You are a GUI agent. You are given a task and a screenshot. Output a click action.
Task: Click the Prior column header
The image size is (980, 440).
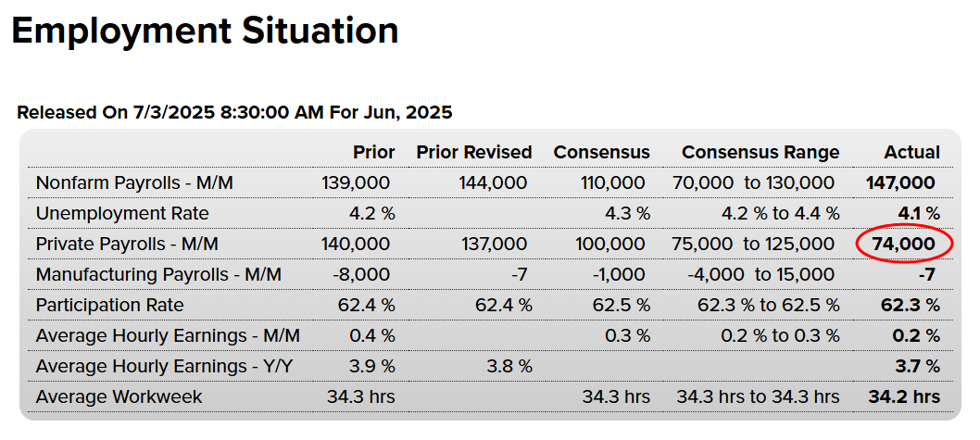(x=373, y=152)
